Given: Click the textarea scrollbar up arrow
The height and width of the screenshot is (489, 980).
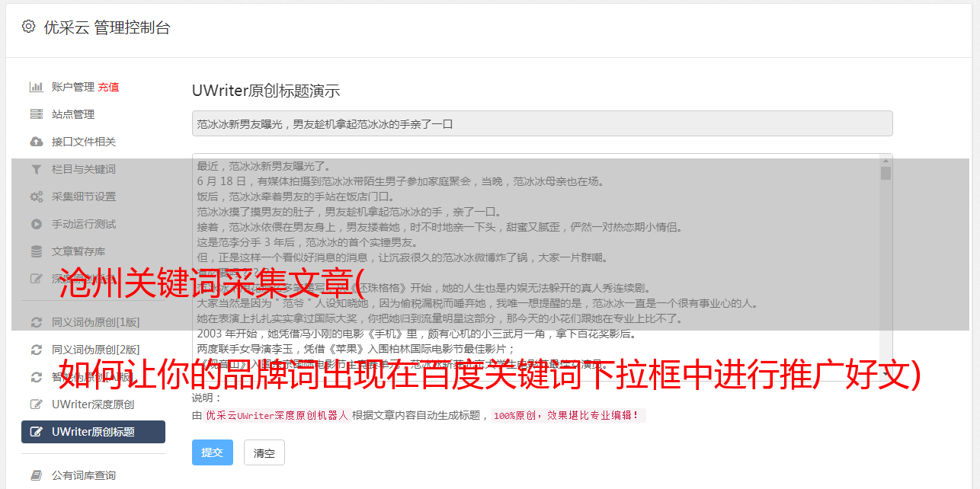Looking at the screenshot, I should point(886,161).
